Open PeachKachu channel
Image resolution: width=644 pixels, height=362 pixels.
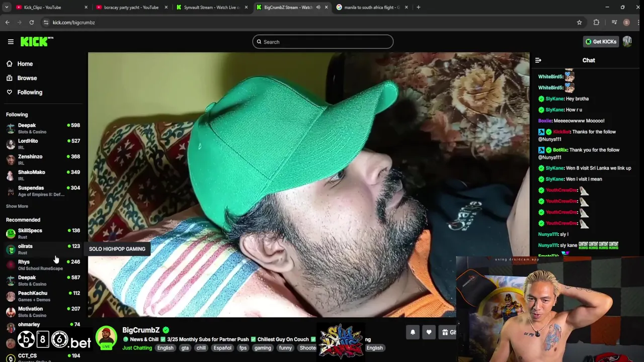click(x=43, y=296)
